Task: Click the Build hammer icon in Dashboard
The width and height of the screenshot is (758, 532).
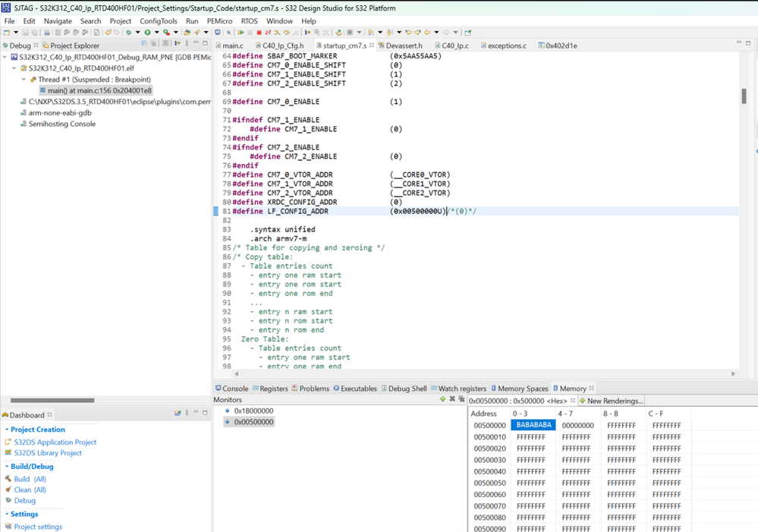Action: [x=8, y=479]
